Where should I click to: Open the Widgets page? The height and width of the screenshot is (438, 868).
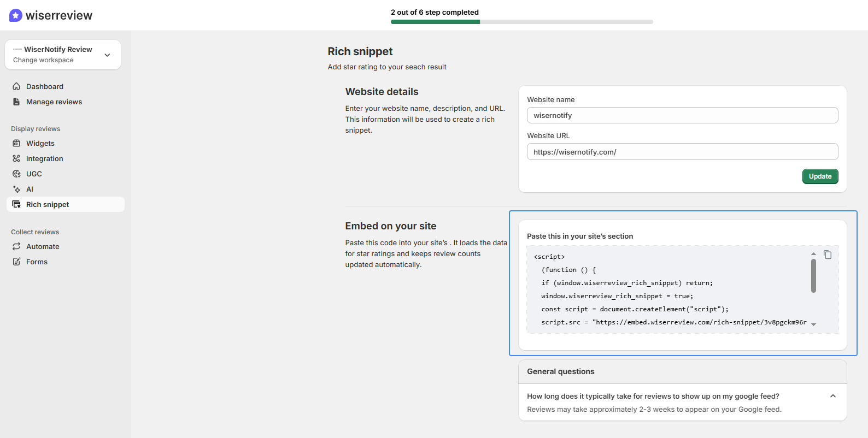(x=40, y=143)
